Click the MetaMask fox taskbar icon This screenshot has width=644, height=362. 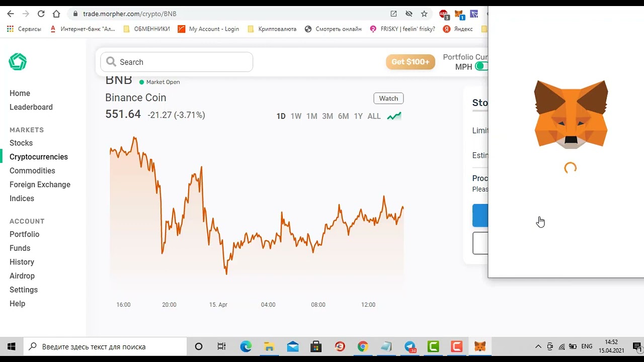click(480, 346)
